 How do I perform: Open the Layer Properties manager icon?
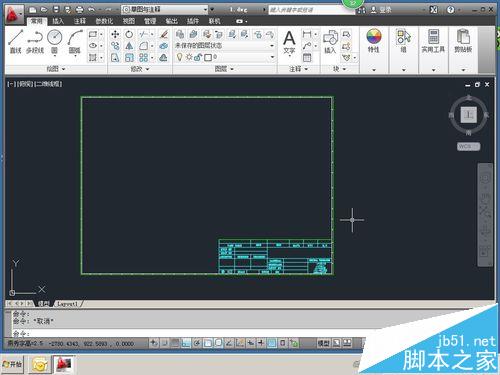click(x=180, y=34)
